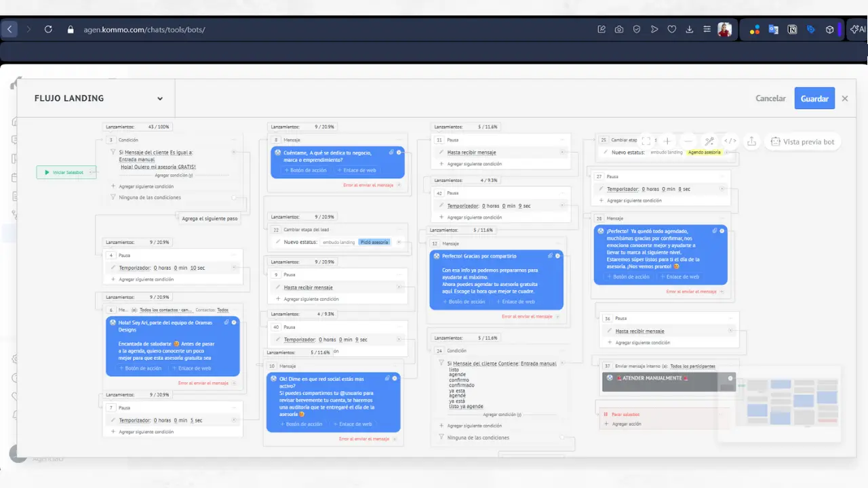
Task: Fit the flow to screen with the frame icon
Action: click(646, 141)
